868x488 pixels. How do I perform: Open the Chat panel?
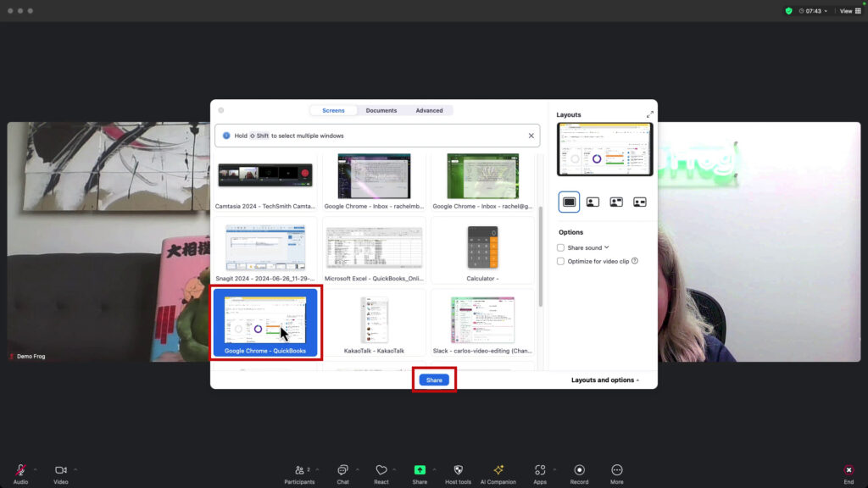pos(343,471)
